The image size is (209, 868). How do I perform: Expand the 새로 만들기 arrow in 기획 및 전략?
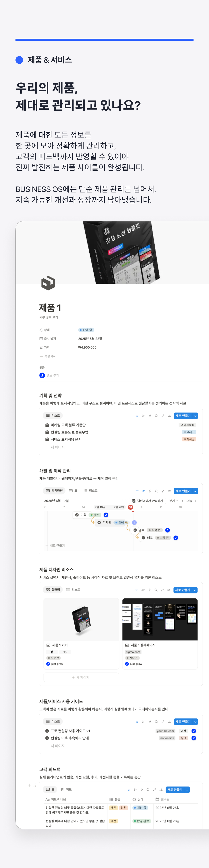(195, 416)
